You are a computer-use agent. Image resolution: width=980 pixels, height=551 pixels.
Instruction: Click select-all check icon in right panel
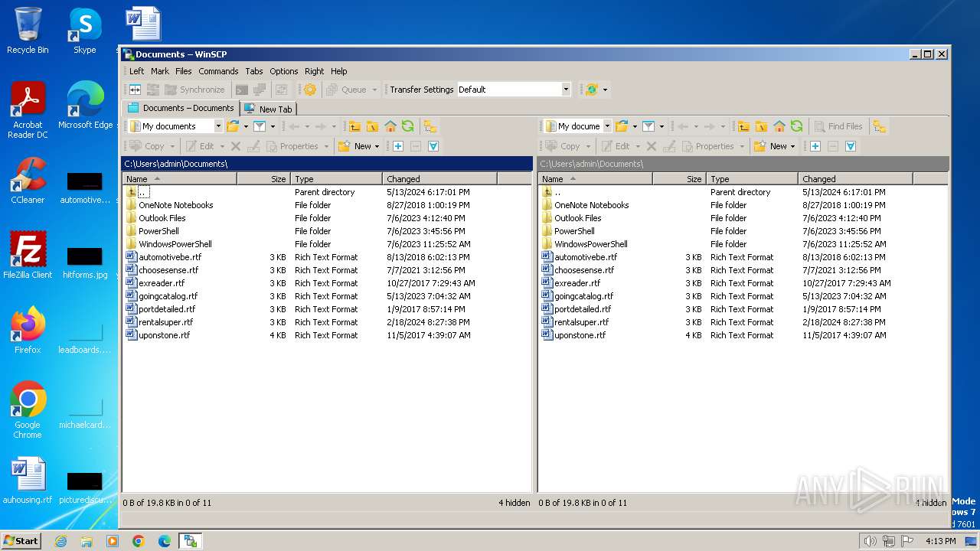tap(851, 146)
